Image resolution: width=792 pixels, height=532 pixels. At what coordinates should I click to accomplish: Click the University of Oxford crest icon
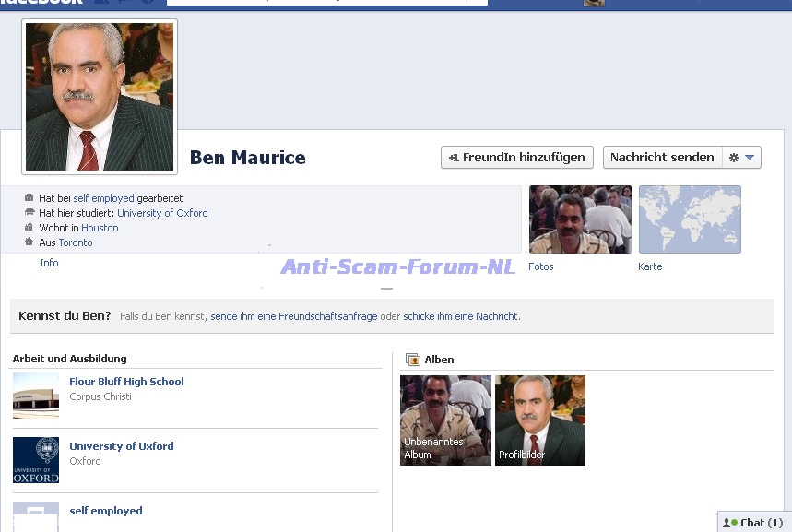coord(36,460)
